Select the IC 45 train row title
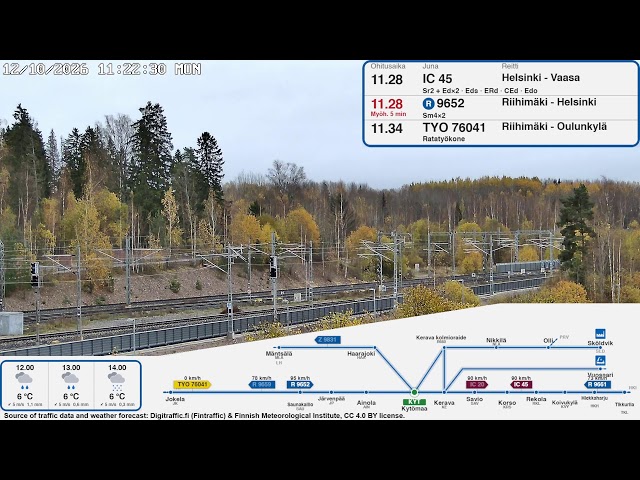 click(x=438, y=79)
